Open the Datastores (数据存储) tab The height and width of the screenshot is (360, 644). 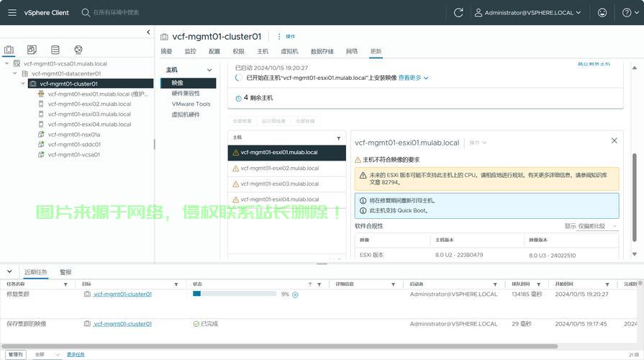tap(322, 51)
